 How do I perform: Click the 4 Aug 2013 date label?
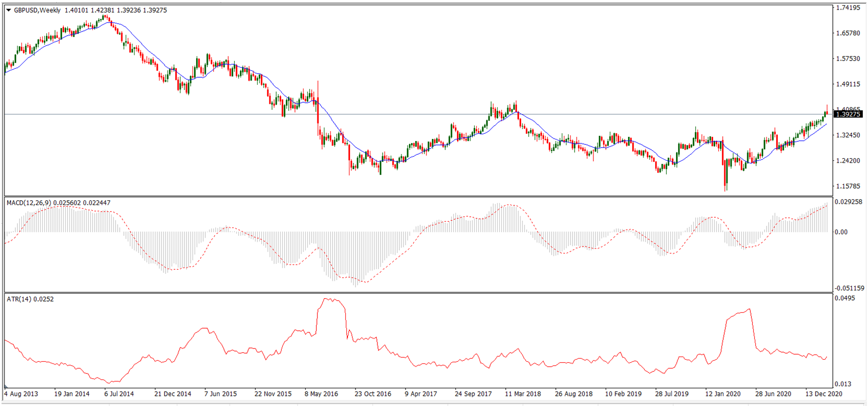pos(21,394)
